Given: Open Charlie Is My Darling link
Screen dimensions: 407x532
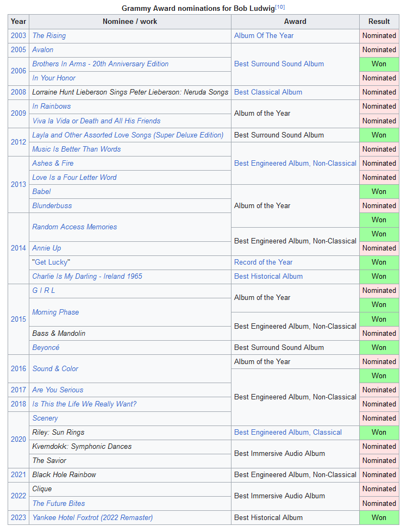Looking at the screenshot, I should click(x=87, y=277).
